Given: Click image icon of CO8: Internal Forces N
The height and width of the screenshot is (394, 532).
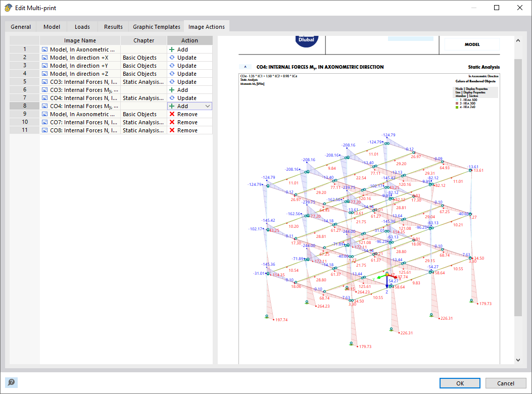Looking at the screenshot, I should [x=44, y=130].
